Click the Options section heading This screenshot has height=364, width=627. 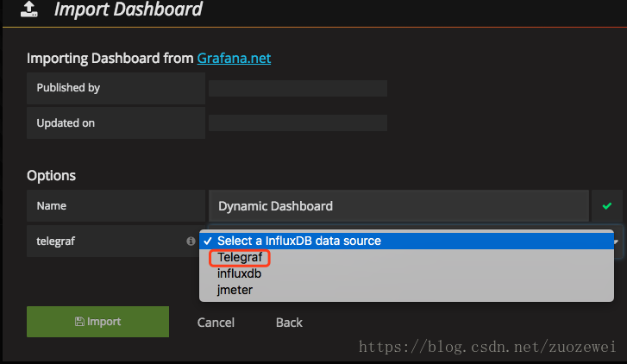pyautogui.click(x=52, y=175)
